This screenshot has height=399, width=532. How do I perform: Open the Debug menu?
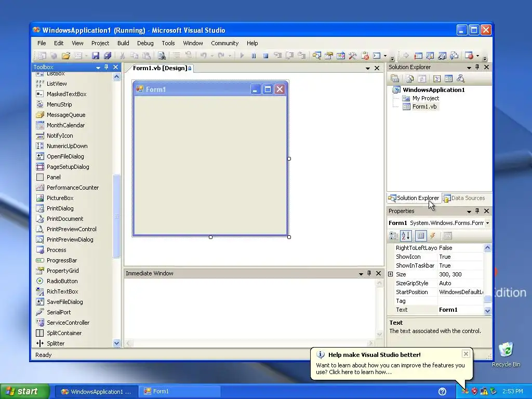[145, 43]
